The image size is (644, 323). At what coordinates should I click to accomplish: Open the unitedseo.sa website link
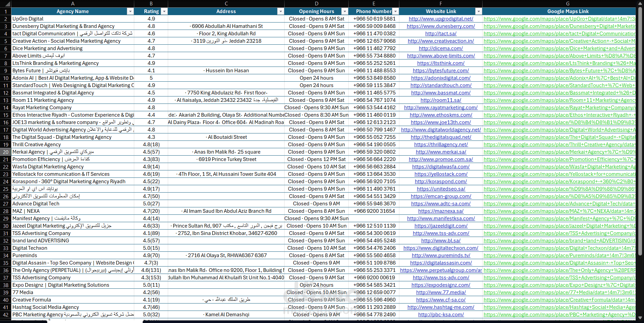tap(441, 189)
